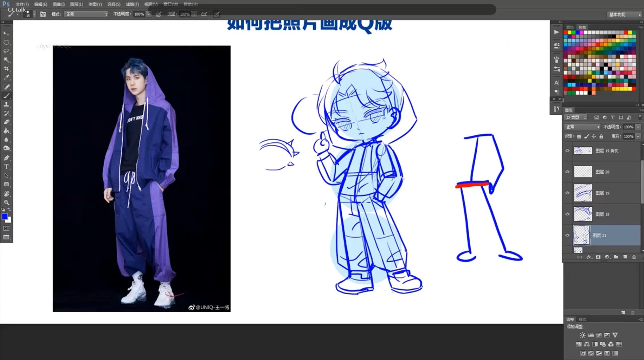Toggle airbrush mode in options bar
The height and width of the screenshot is (360, 644).
click(204, 14)
